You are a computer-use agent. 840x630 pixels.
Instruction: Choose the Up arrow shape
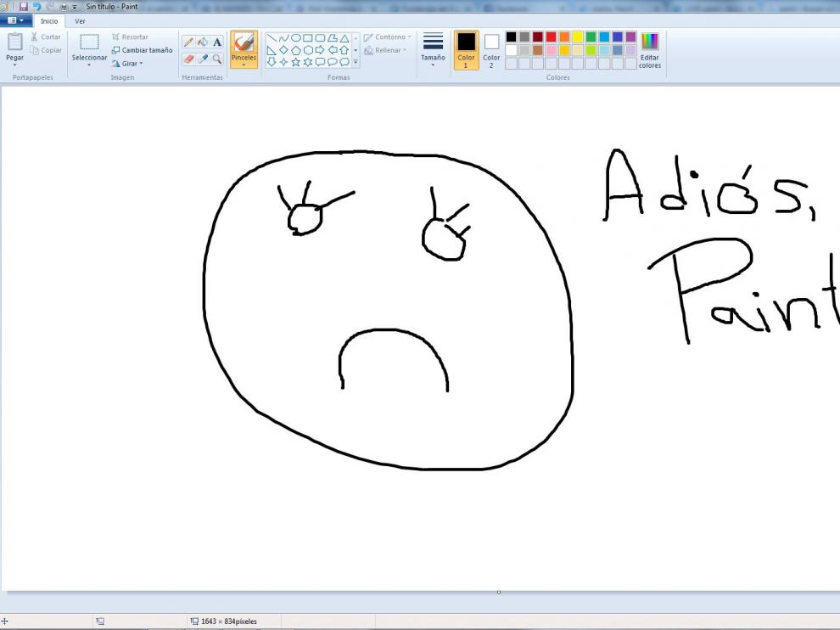click(x=344, y=50)
